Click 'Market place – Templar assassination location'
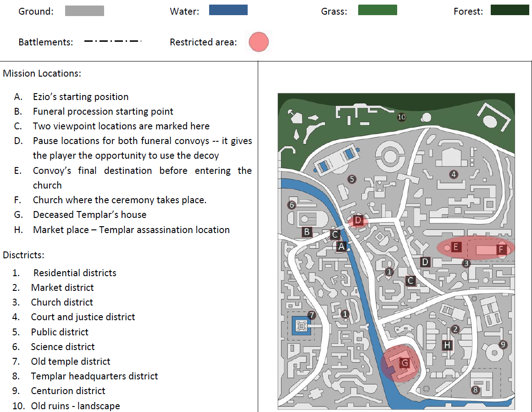Viewport: 532px width, 412px height. [131, 230]
